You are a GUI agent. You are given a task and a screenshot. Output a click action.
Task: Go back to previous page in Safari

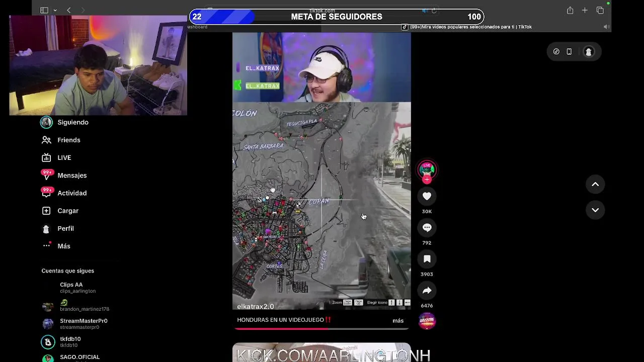coord(69,10)
